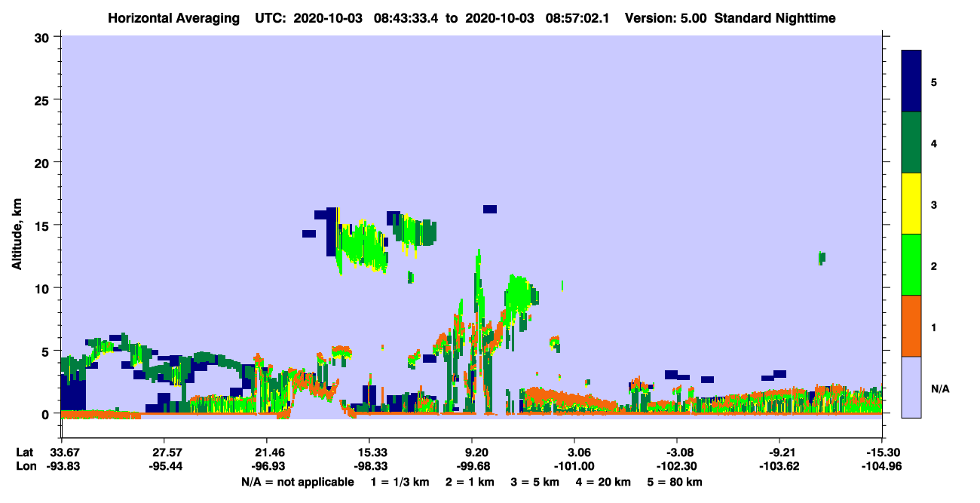The height and width of the screenshot is (503, 980).
Task: Click the latitude value -15.30
Action: click(x=882, y=452)
